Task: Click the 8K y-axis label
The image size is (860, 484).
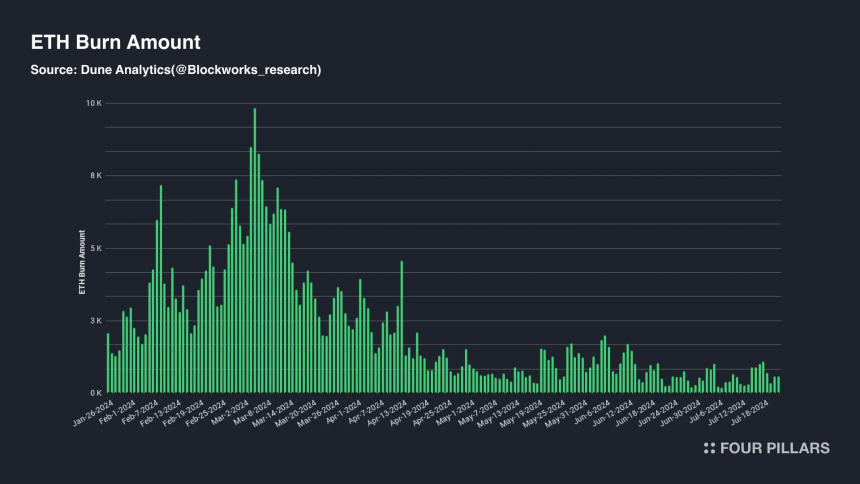Action: 96,176
